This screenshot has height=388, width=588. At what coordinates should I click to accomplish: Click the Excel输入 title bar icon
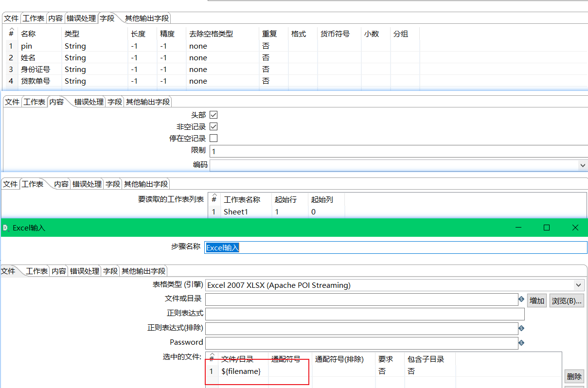pyautogui.click(x=6, y=228)
